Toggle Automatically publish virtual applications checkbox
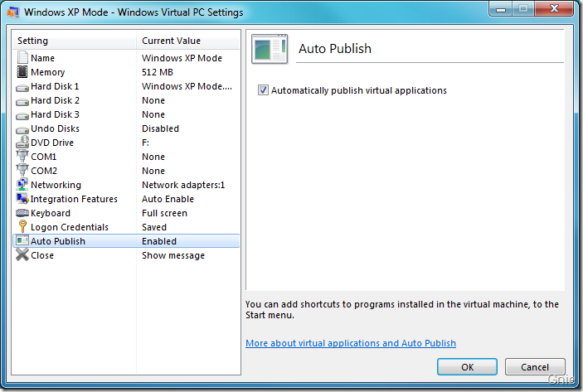The image size is (583, 392). pyautogui.click(x=264, y=90)
